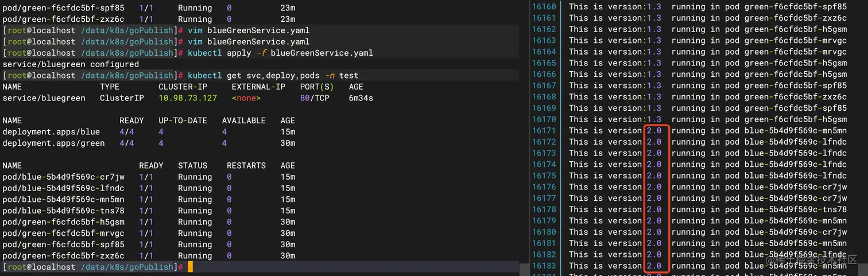Click the AVAILABLE column header
Image resolution: width=868 pixels, height=276 pixels.
(244, 120)
